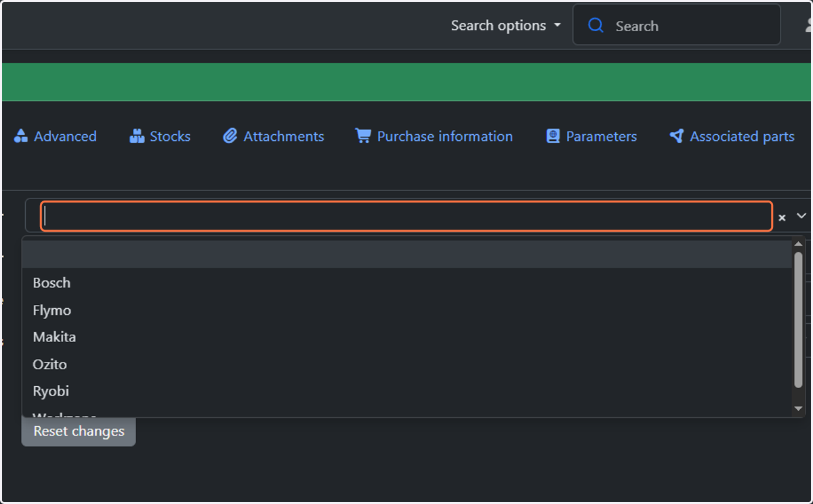Click into the manufacturer select input
Viewport: 813px width, 504px height.
pos(406,216)
